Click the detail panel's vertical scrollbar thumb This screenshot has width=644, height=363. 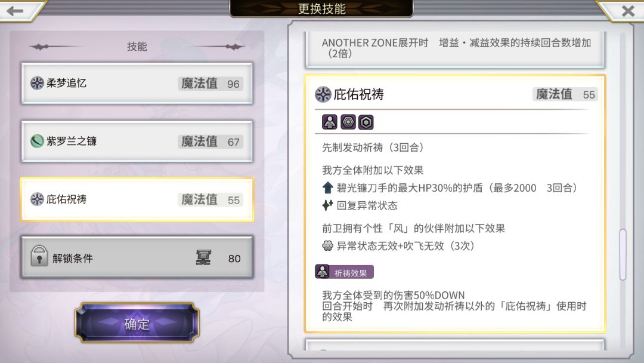(x=623, y=254)
